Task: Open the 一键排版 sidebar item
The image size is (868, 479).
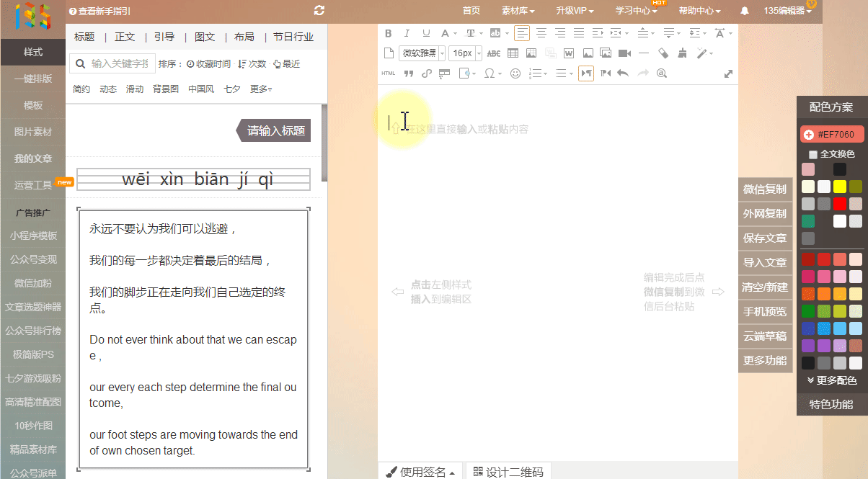Action: click(32, 79)
